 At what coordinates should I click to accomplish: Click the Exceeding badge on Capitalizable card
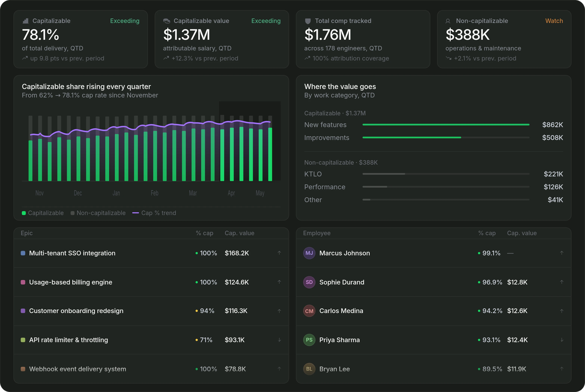125,21
